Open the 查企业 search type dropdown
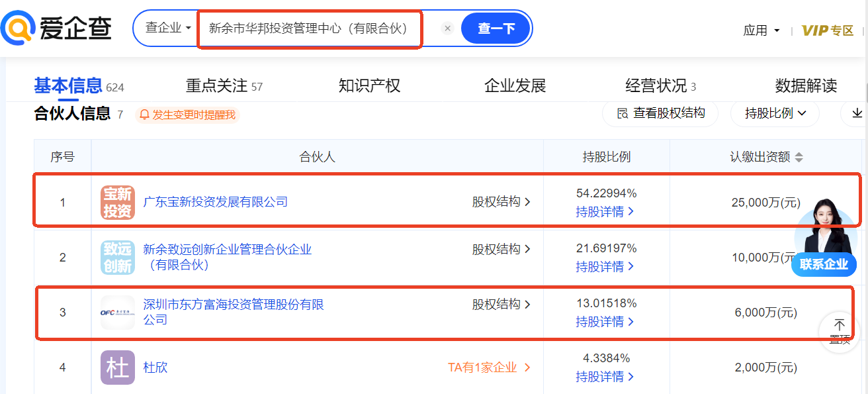Image resolution: width=868 pixels, height=394 pixels. (x=168, y=28)
